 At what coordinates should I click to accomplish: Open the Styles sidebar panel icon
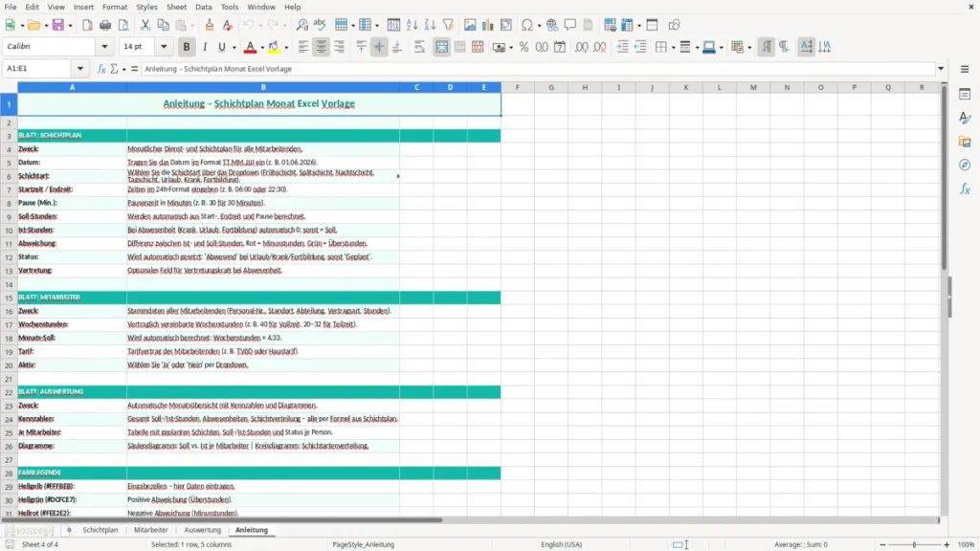[x=965, y=118]
